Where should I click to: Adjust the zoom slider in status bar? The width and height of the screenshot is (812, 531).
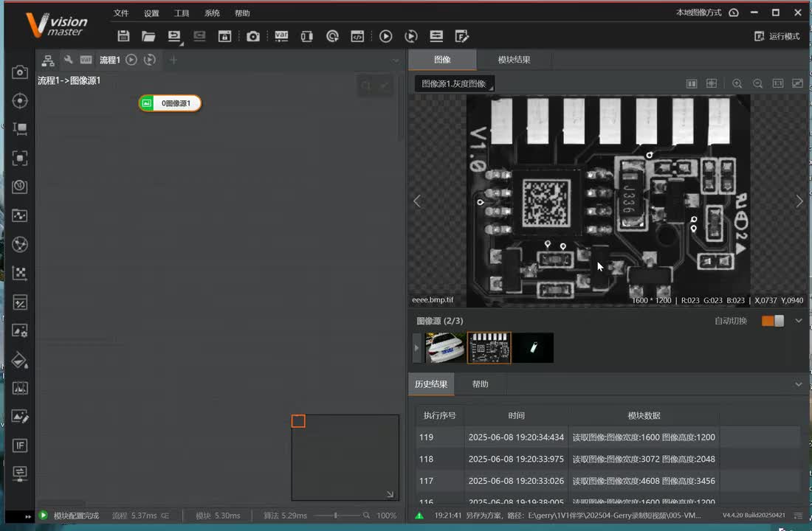(337, 516)
